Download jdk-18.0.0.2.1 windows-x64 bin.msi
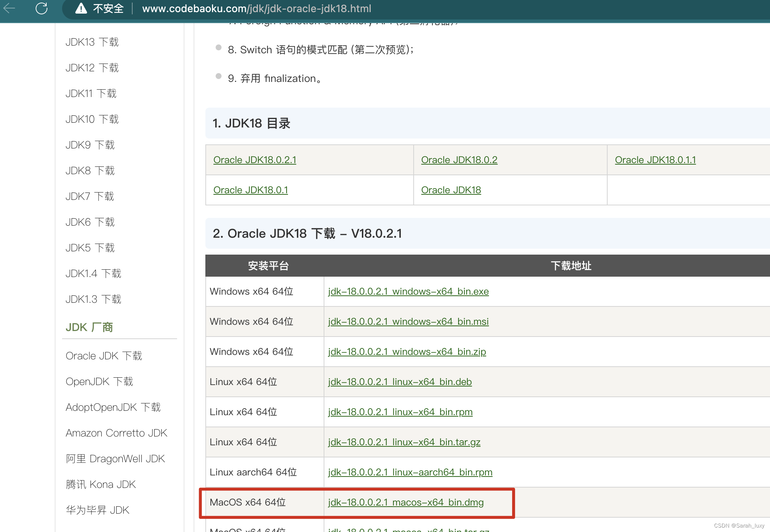This screenshot has height=532, width=770. click(409, 321)
